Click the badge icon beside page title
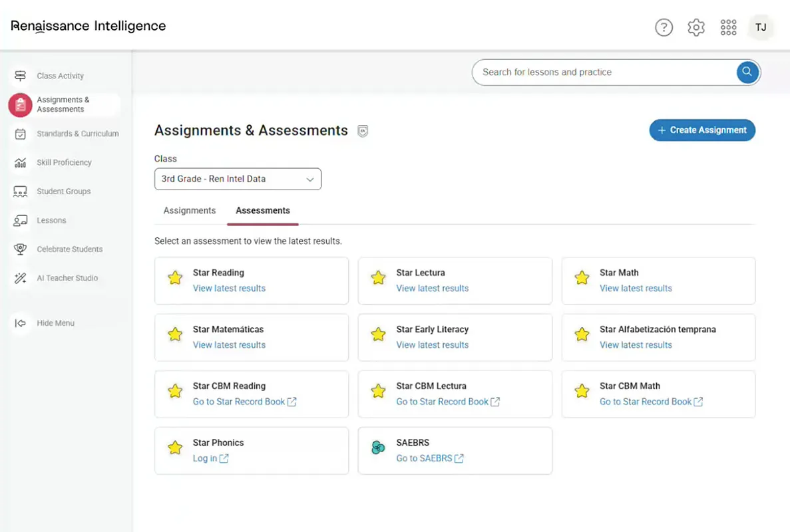Screen dimensions: 790x532 [x=362, y=132]
